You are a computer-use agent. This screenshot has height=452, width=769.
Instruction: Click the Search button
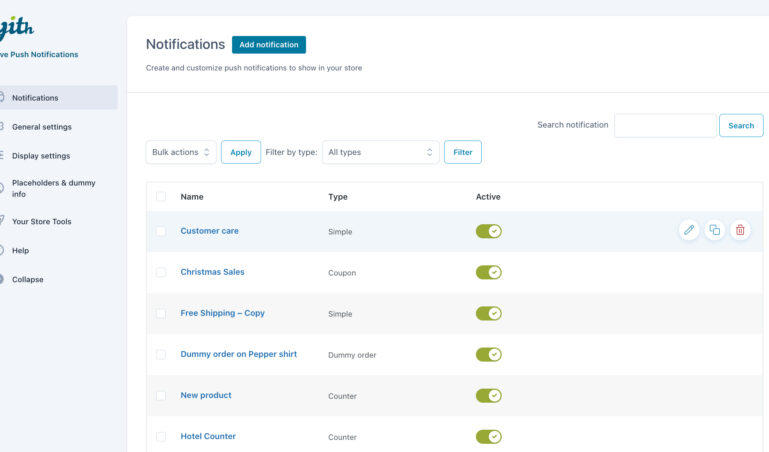pos(741,126)
